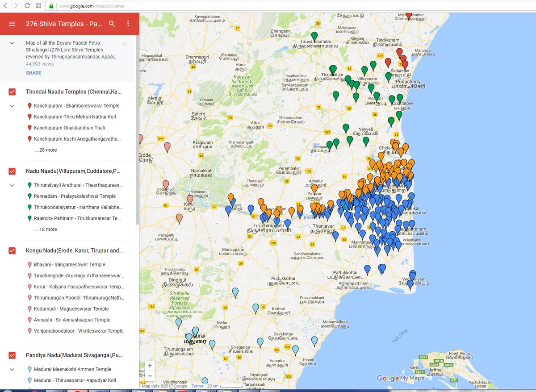536x392 pixels.
Task: Select Thirumurugan Poondi - ThirumurugaNathar entry
Action: [x=79, y=298]
